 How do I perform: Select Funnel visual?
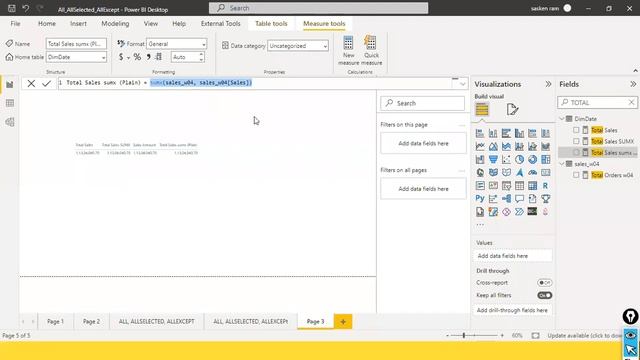point(493,159)
